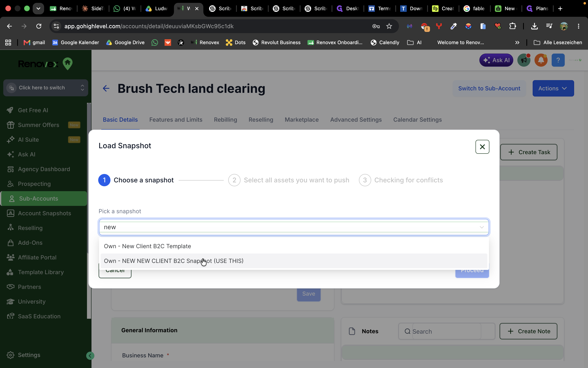The image size is (588, 368).
Task: Click Switch to Sub-Account button
Action: click(489, 88)
